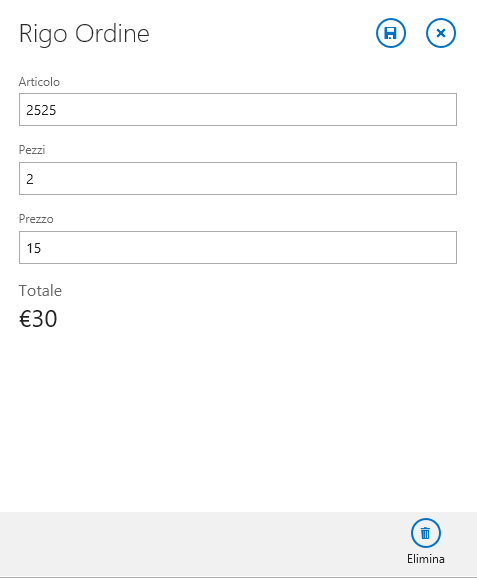
Task: Select the €30 total amount
Action: [38, 318]
